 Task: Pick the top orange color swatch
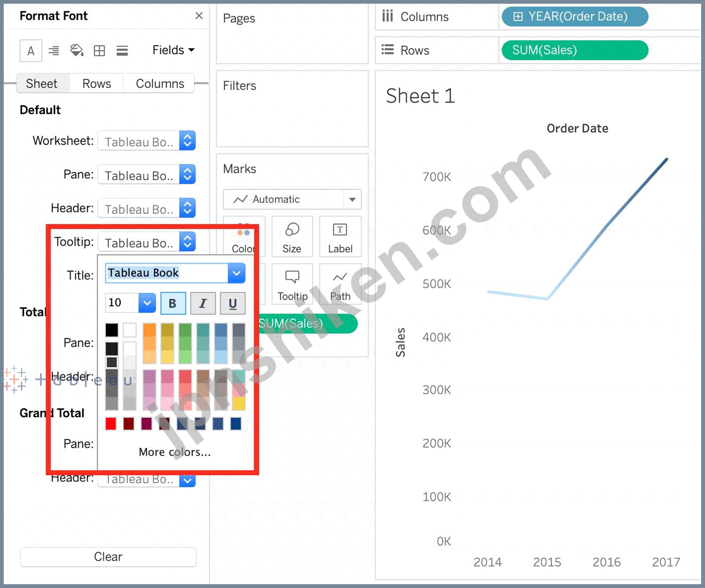pyautogui.click(x=149, y=330)
